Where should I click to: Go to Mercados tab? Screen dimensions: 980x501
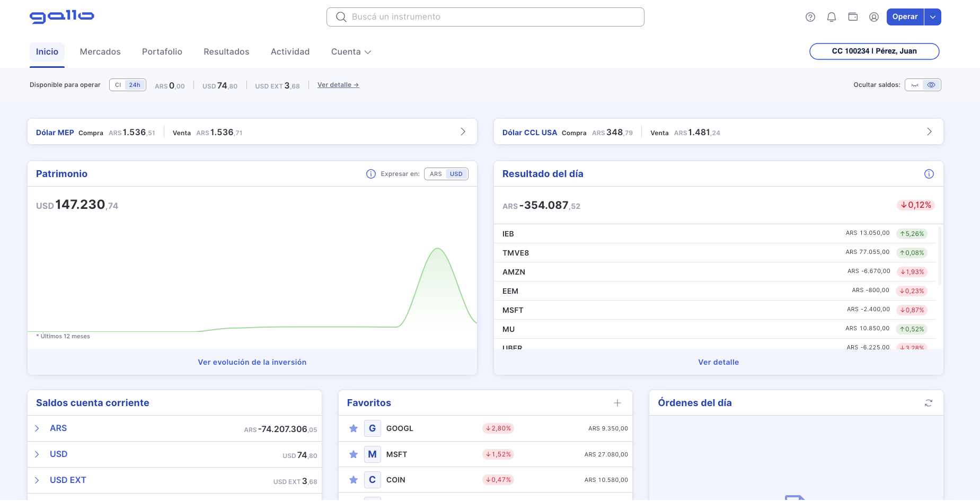pos(100,52)
